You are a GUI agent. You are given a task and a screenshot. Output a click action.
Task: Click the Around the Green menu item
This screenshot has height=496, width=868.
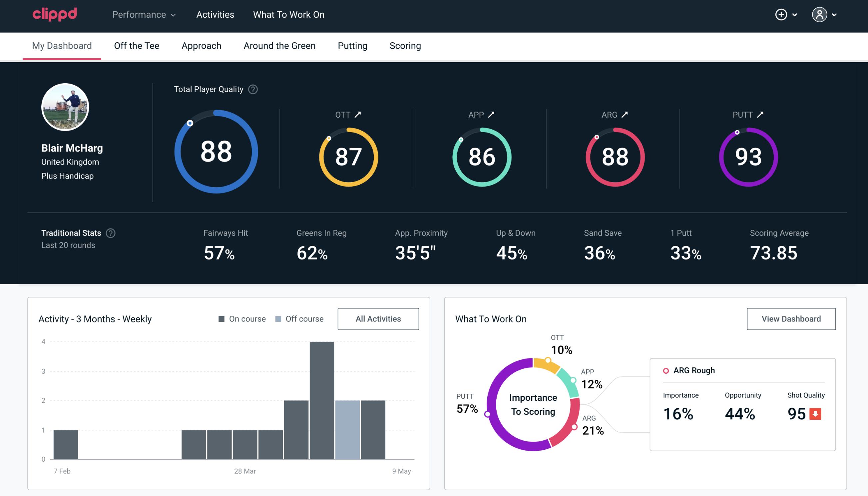[x=279, y=45]
